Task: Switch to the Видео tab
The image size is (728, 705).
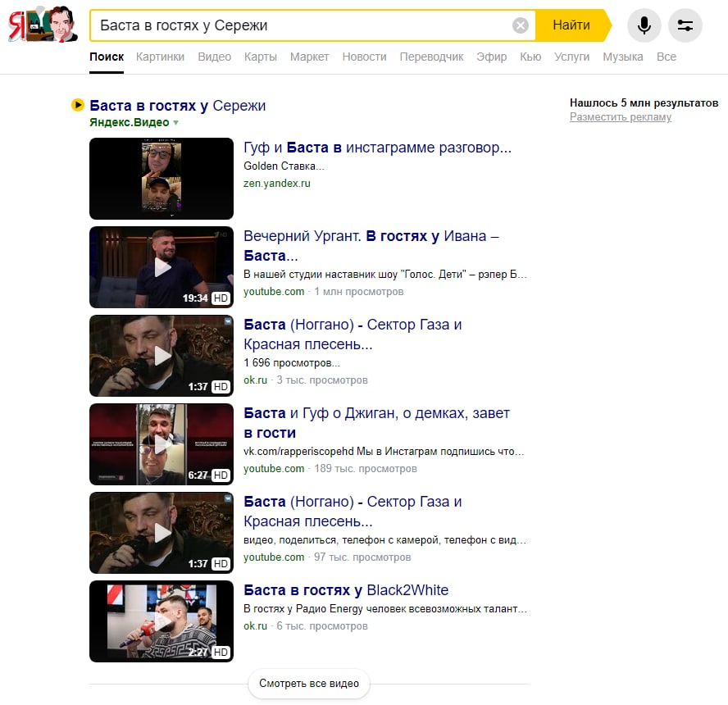Action: click(215, 57)
